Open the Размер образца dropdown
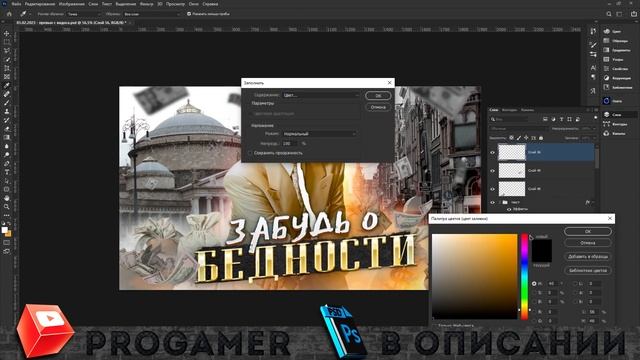Screen dimensions: 640x360 [83, 14]
